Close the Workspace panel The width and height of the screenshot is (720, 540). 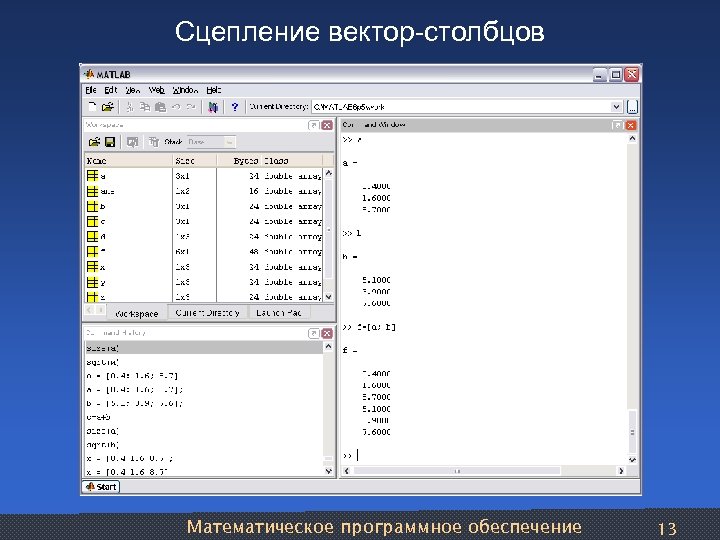point(327,125)
